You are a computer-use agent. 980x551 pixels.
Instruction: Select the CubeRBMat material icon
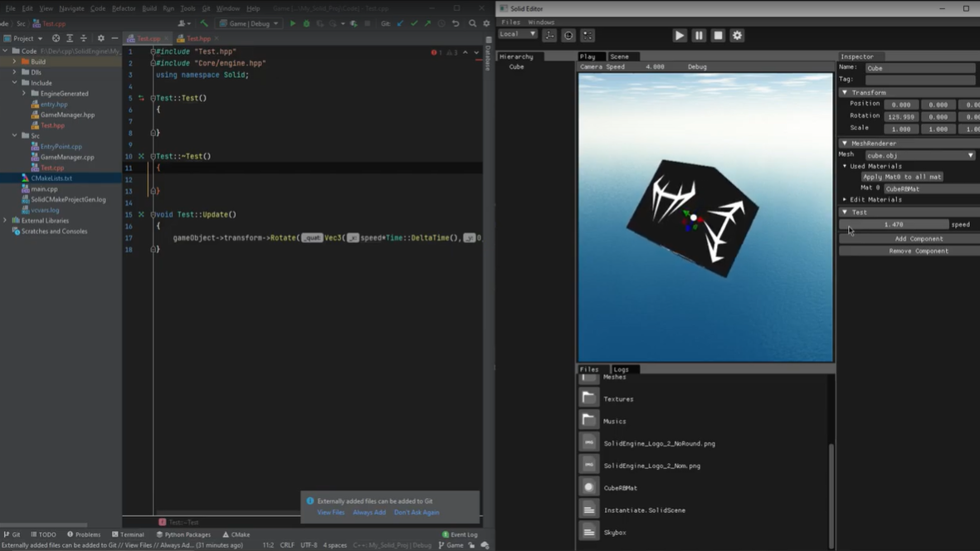point(588,486)
